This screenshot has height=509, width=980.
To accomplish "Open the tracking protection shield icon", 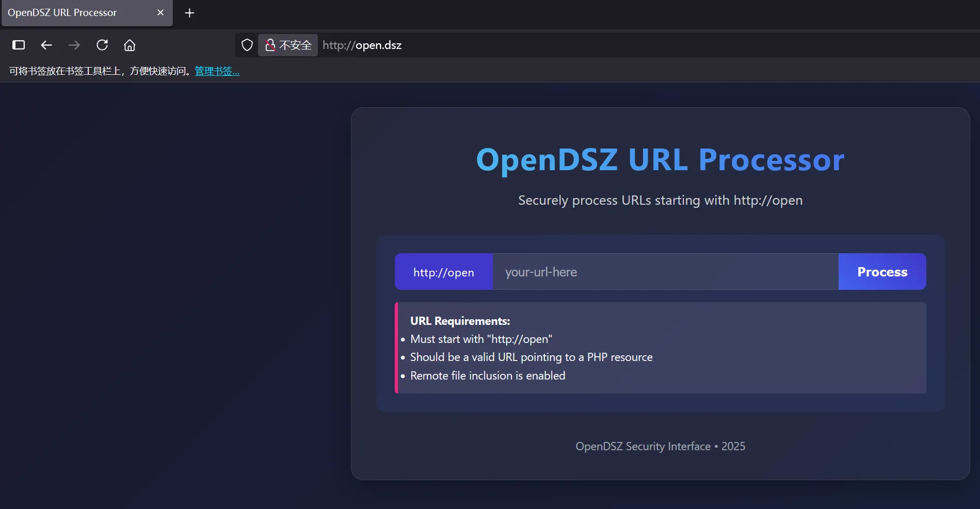I will click(x=247, y=45).
